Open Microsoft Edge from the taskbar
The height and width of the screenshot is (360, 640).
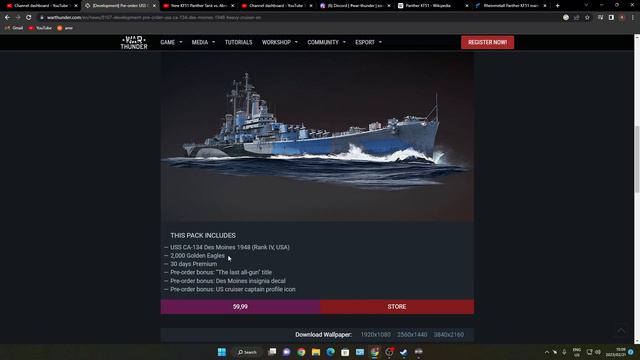331,352
